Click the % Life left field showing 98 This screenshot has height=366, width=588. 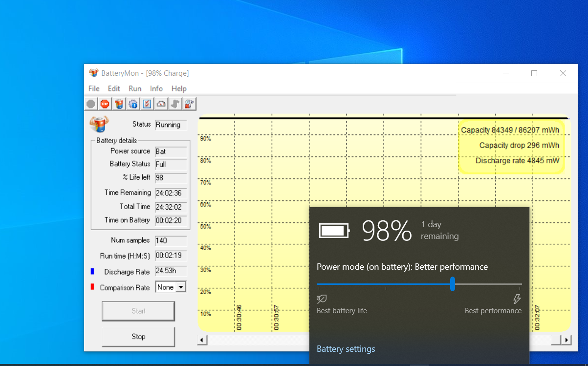pos(171,178)
